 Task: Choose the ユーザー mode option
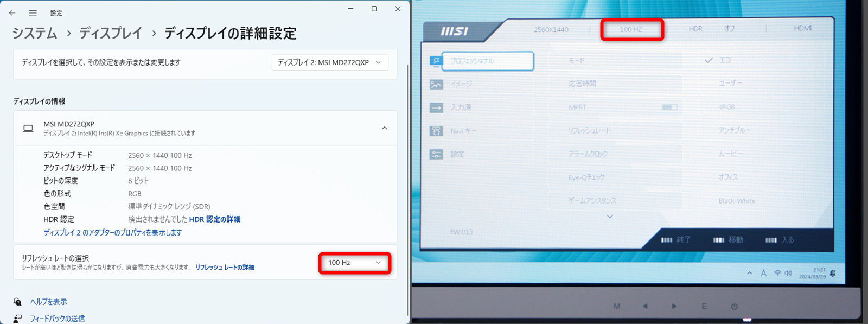point(730,83)
